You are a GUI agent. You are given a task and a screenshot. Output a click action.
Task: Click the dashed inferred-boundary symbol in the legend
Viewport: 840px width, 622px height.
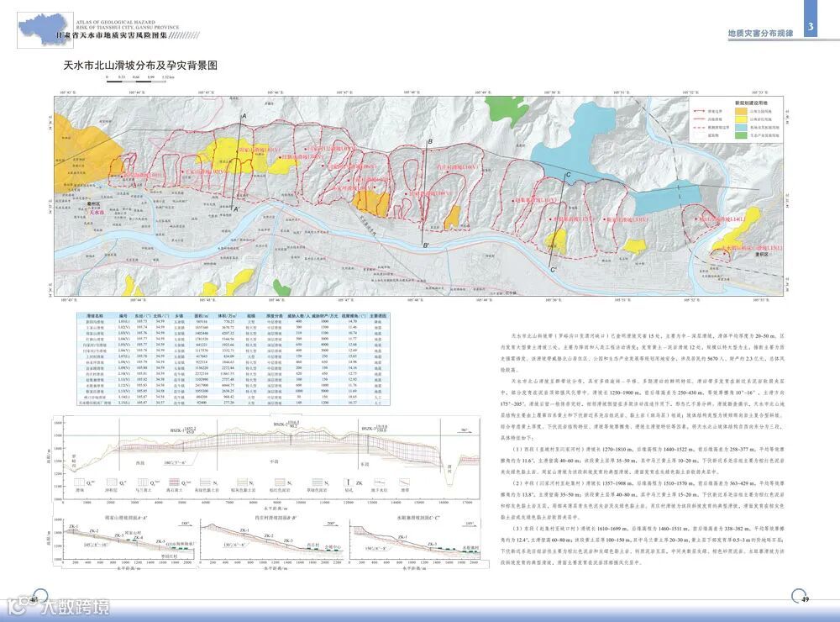pos(699,128)
